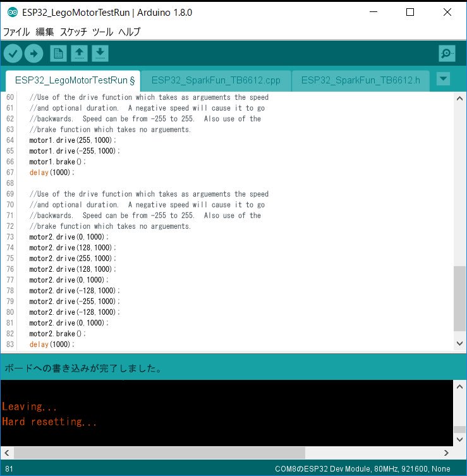Click line 82 motor2.brake()
Viewport: 467px width, 476px height.
tap(58, 334)
